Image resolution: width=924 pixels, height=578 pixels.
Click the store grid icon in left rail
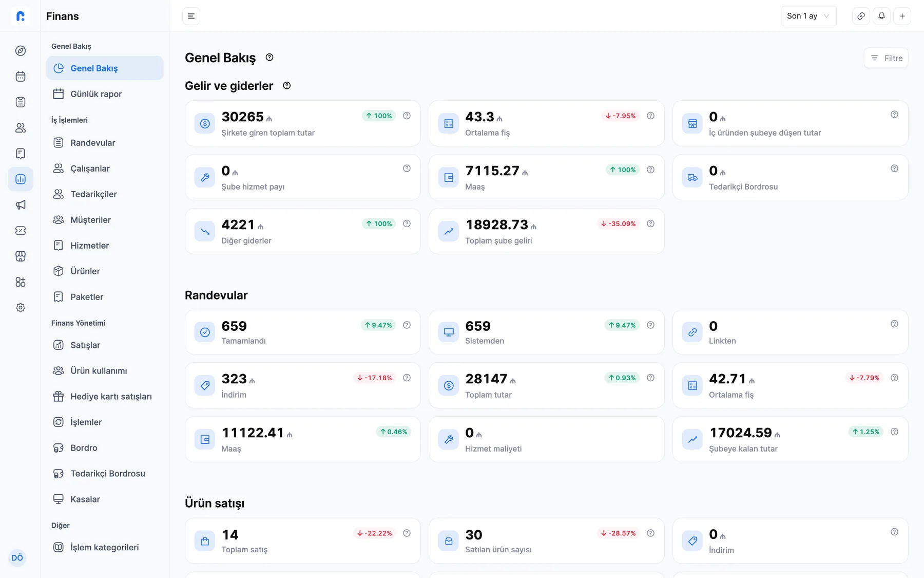[21, 256]
